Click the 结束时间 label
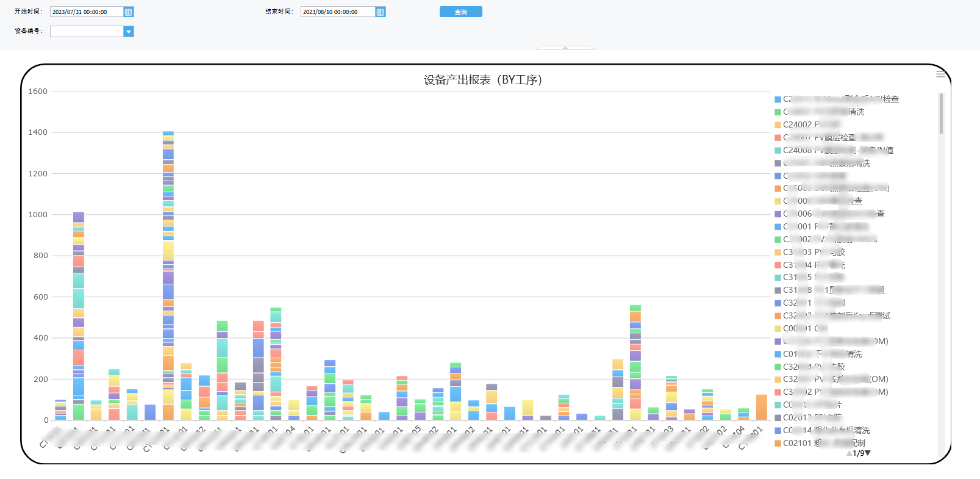 [x=279, y=12]
